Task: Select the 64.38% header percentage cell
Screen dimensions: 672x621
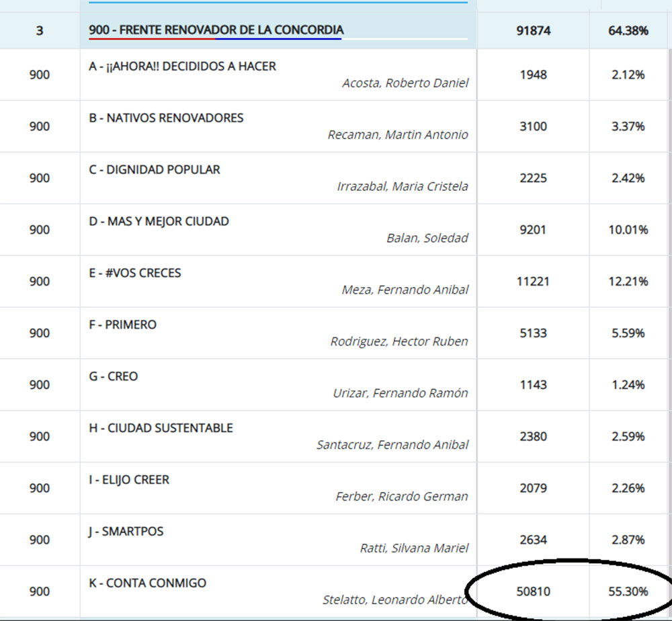Action: click(x=629, y=31)
